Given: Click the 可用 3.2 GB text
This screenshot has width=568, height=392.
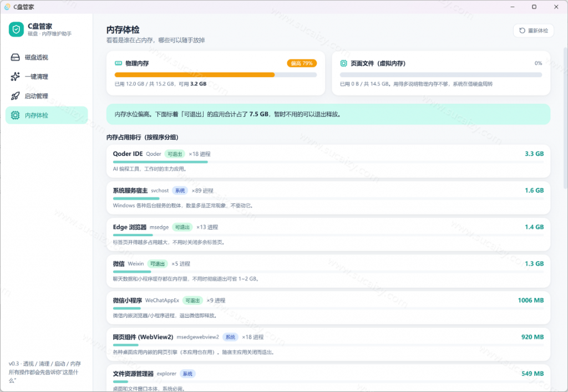Looking at the screenshot, I should (x=192, y=84).
